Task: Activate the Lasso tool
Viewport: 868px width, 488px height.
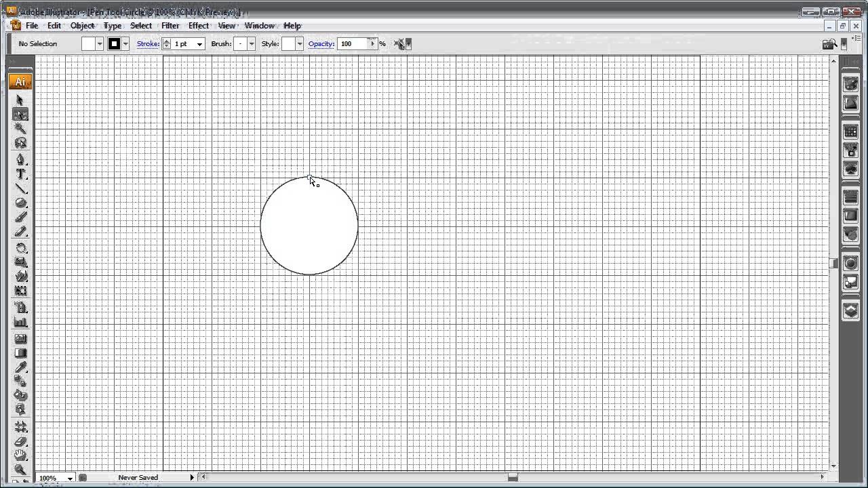Action: (20, 143)
